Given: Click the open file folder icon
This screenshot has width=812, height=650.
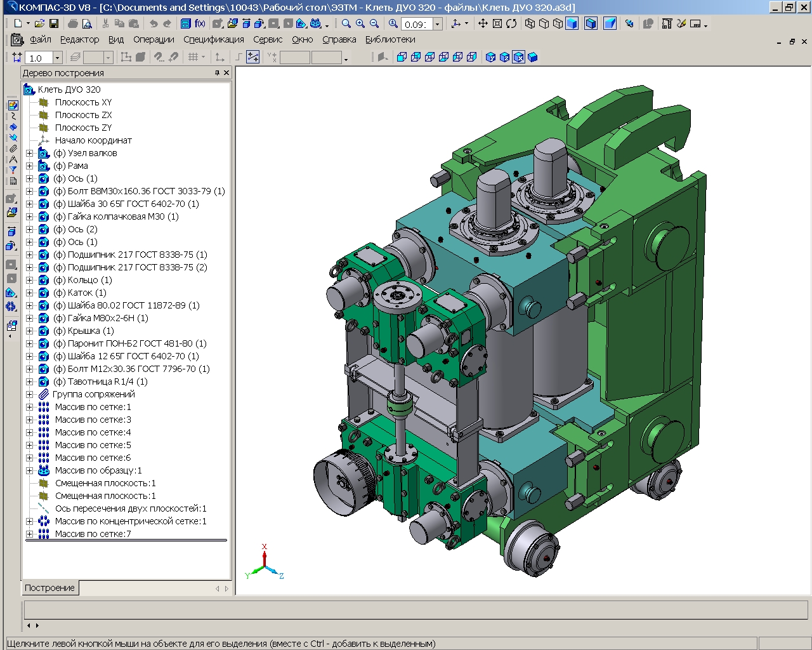Looking at the screenshot, I should pos(39,23).
